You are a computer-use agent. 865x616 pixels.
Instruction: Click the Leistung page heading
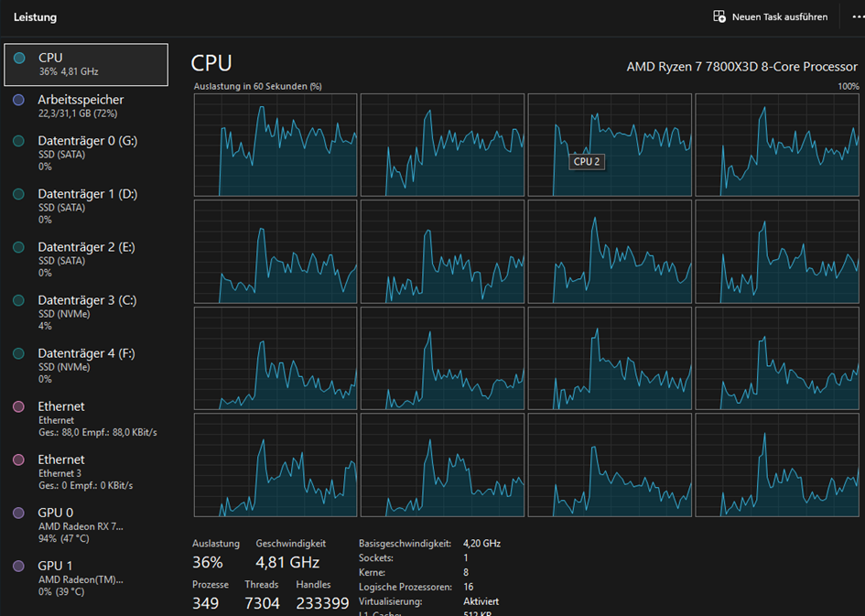(x=36, y=17)
